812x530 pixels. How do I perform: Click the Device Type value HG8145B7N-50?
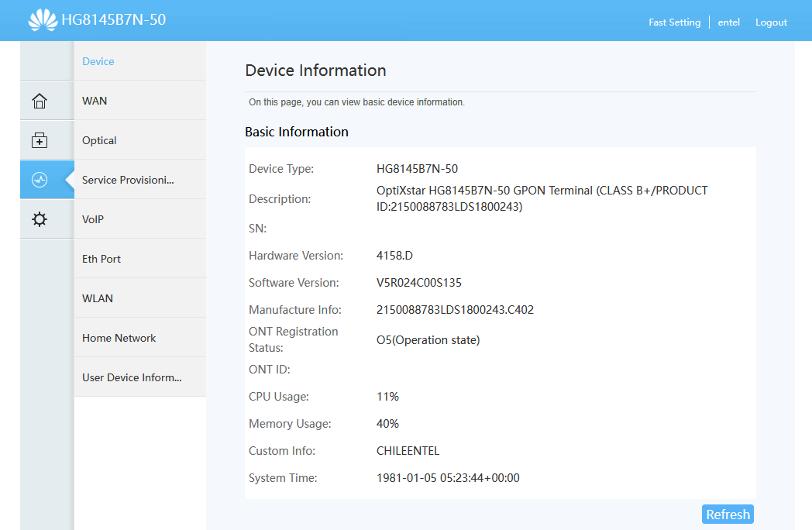tap(417, 169)
